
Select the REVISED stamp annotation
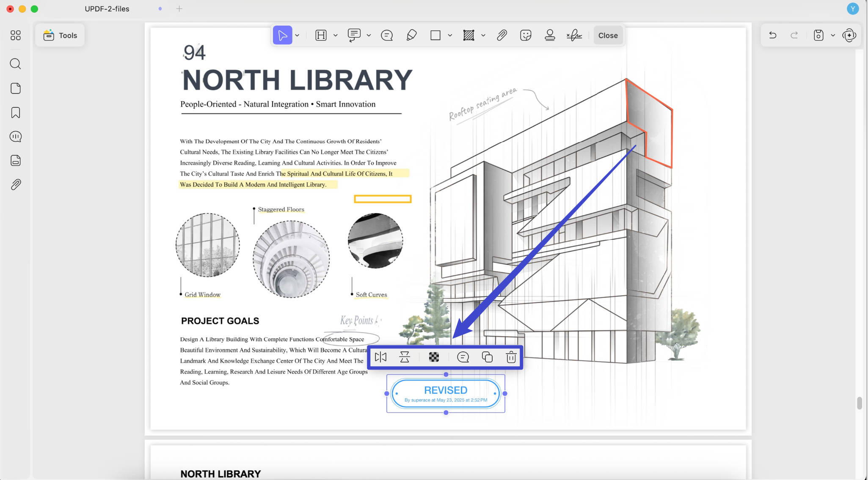tap(446, 394)
